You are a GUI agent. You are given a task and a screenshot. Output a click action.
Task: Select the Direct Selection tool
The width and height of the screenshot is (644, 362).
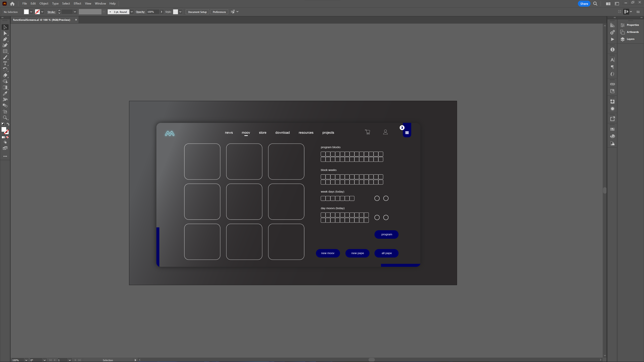coord(5,33)
